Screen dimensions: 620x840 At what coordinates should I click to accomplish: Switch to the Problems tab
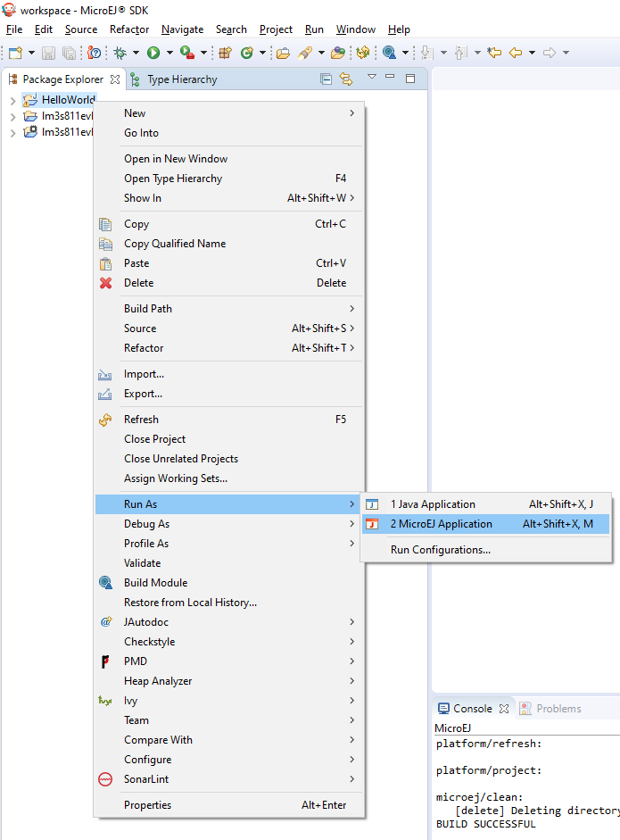550,709
